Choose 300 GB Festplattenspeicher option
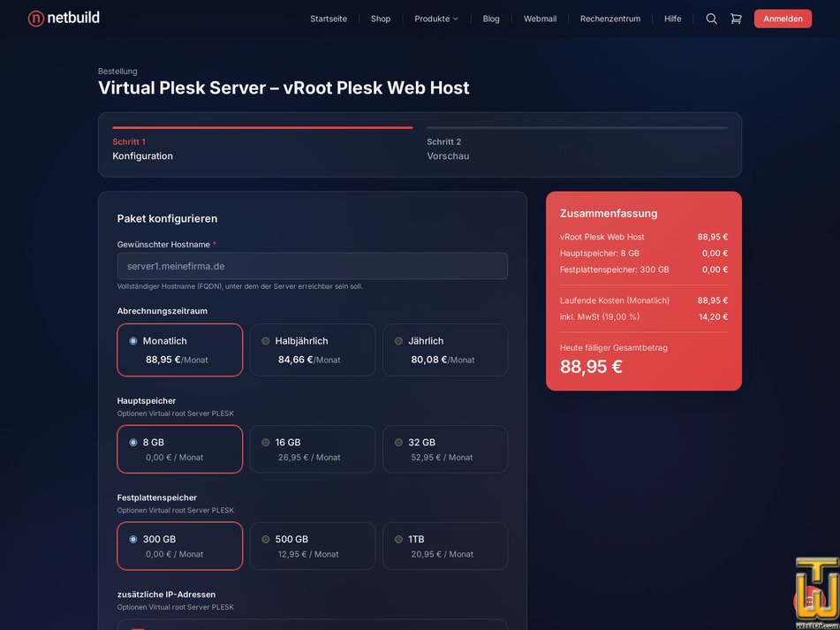The height and width of the screenshot is (630, 840). 179,546
